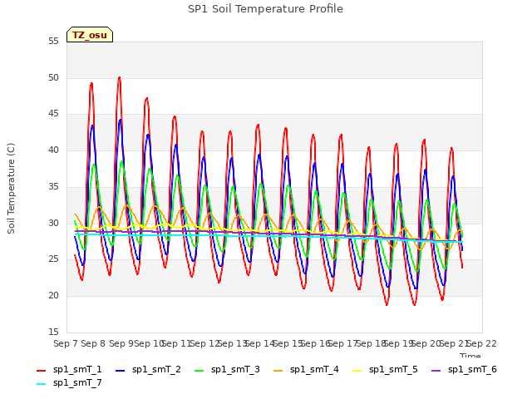532x399 pixels.
Task: Click the Sep 22 x-axis tick label
Action: [x=482, y=344]
